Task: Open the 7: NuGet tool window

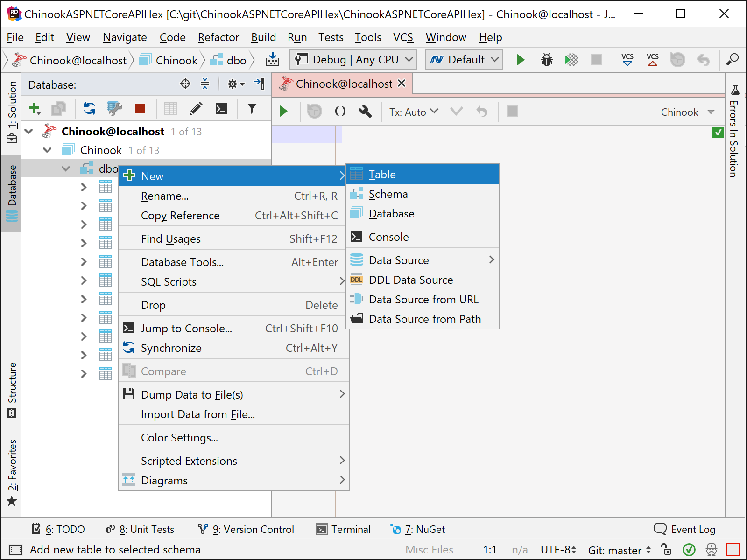Action: [417, 529]
